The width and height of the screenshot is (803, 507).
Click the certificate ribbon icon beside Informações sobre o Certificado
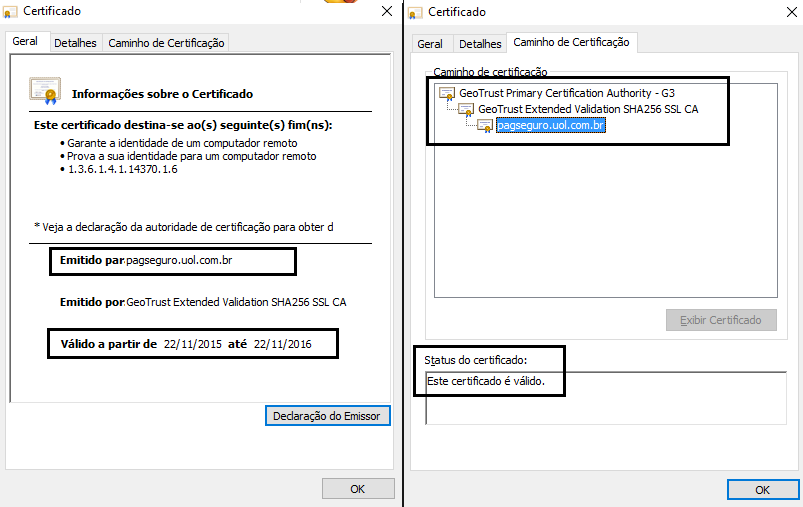pos(46,91)
